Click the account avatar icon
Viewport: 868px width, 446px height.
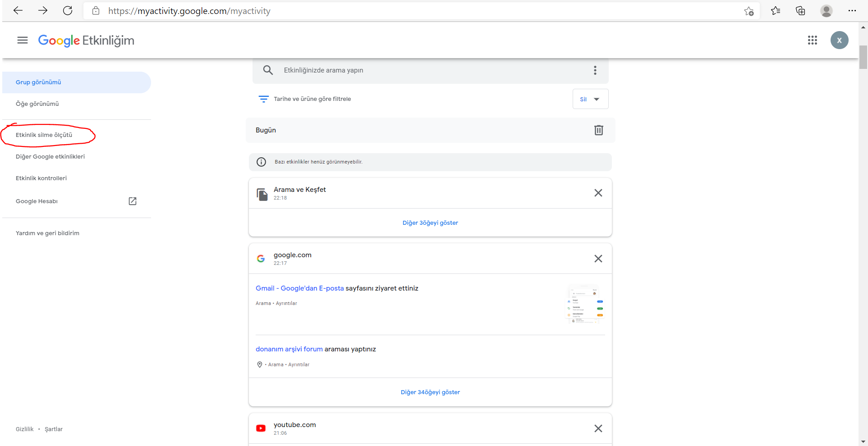[839, 41]
